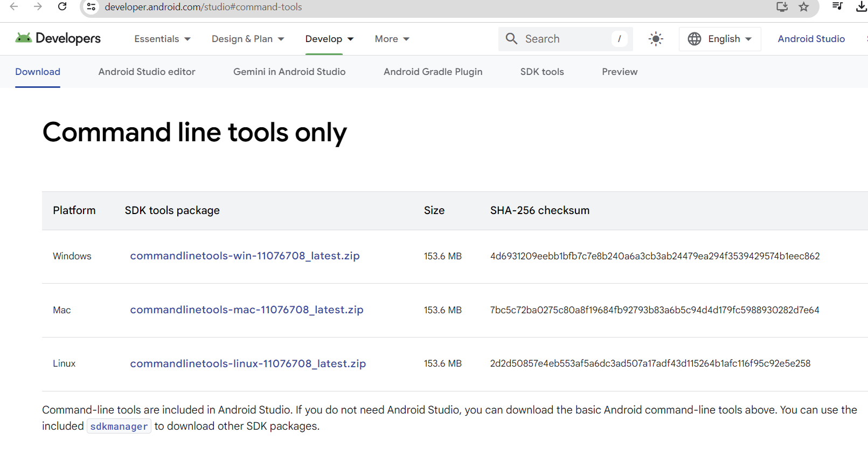Click the Android Studio header link
This screenshot has height=454, width=868.
point(811,39)
